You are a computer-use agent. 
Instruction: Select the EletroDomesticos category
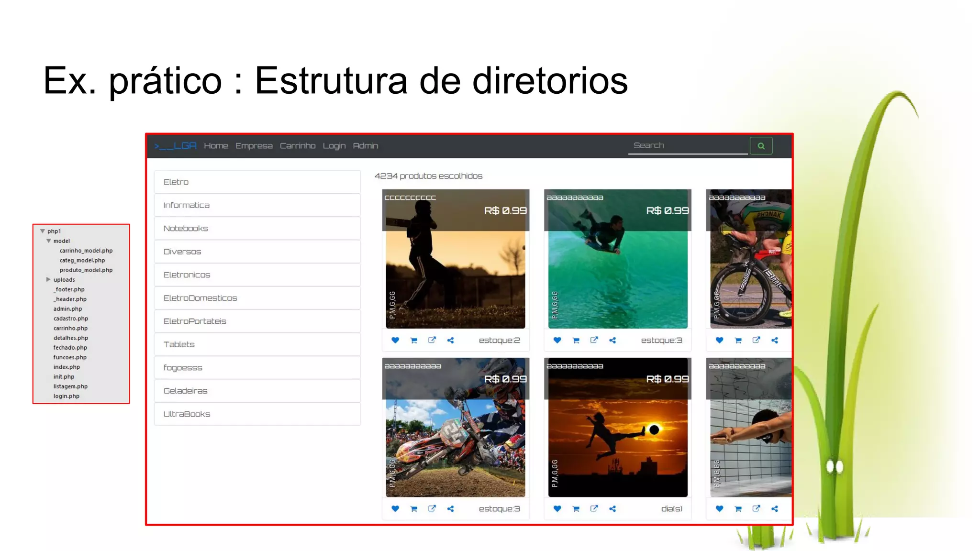coord(257,298)
